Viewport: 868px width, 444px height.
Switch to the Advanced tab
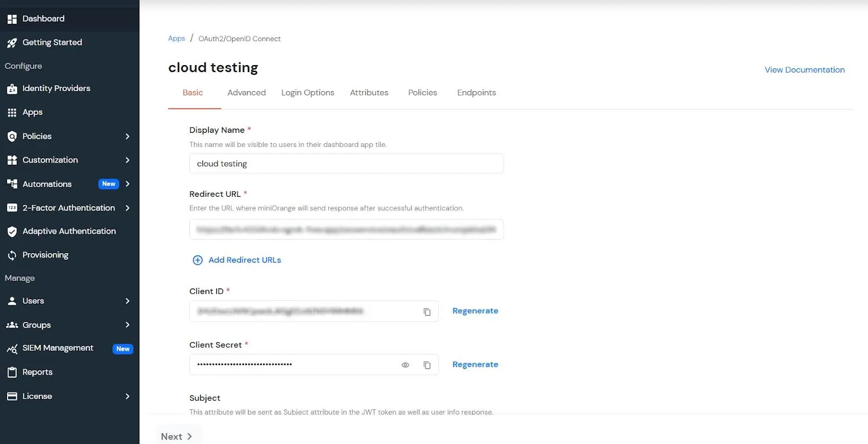[246, 93]
